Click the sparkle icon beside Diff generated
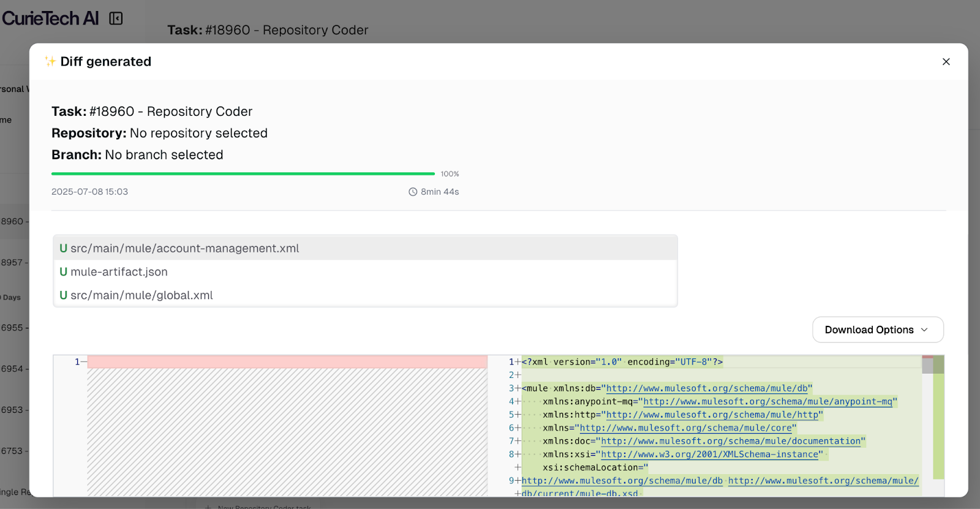Image resolution: width=980 pixels, height=509 pixels. click(x=50, y=61)
